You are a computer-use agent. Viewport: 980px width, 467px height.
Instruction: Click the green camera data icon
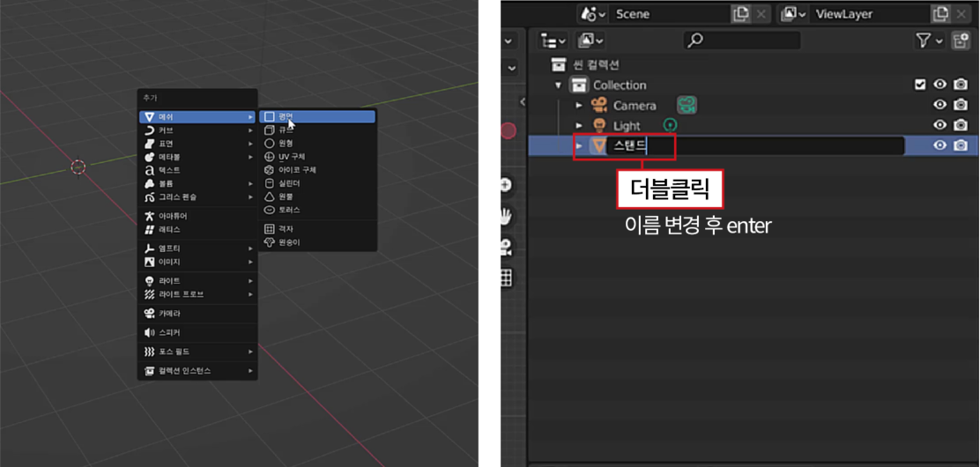687,105
